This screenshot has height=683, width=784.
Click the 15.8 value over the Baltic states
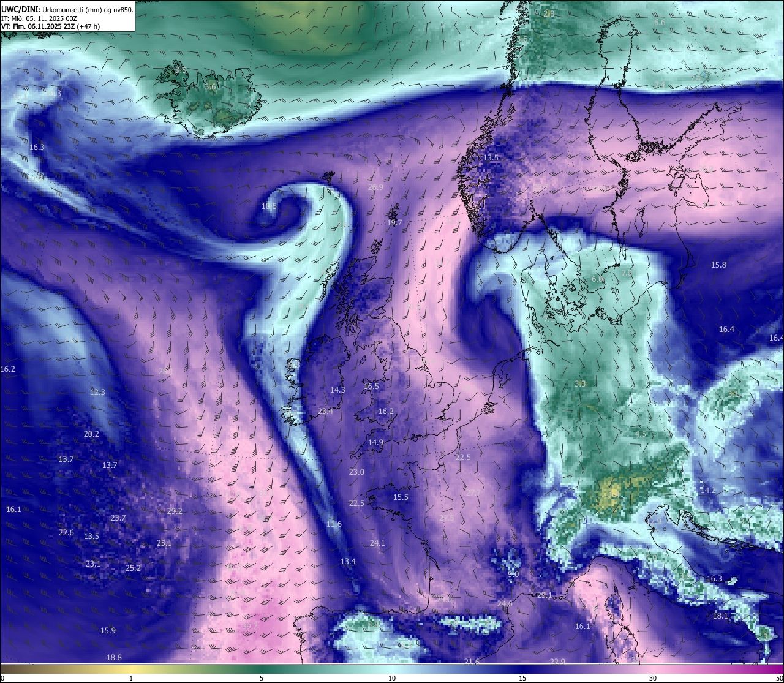click(718, 265)
